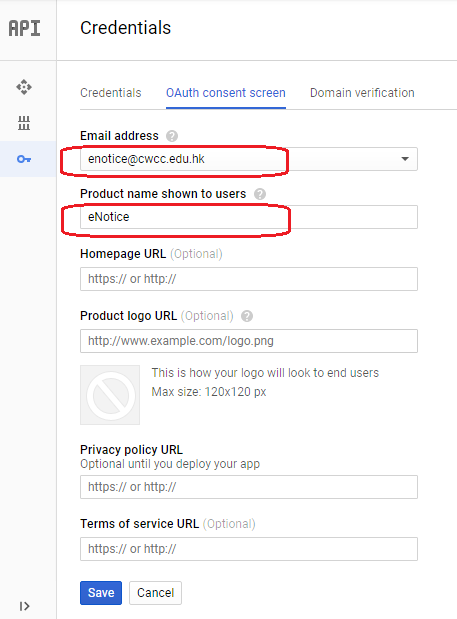Viewport: 457px width, 619px height.
Task: Click the Homepage URL input field
Action: tap(249, 279)
